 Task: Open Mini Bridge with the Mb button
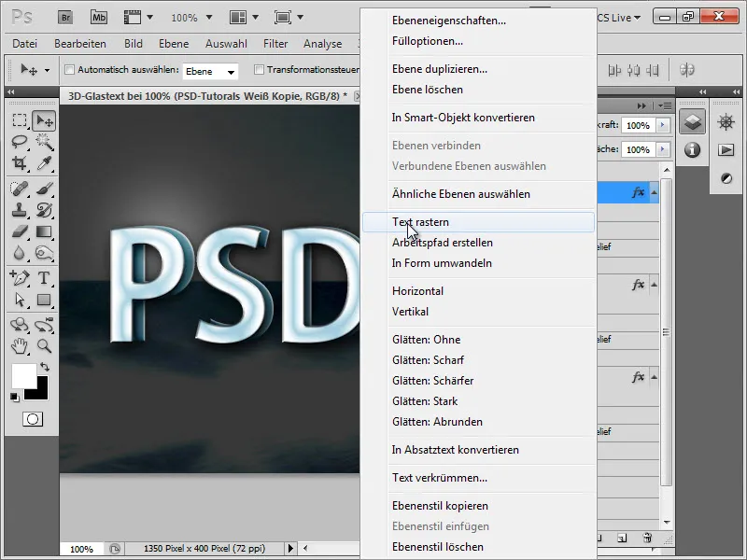(x=99, y=18)
